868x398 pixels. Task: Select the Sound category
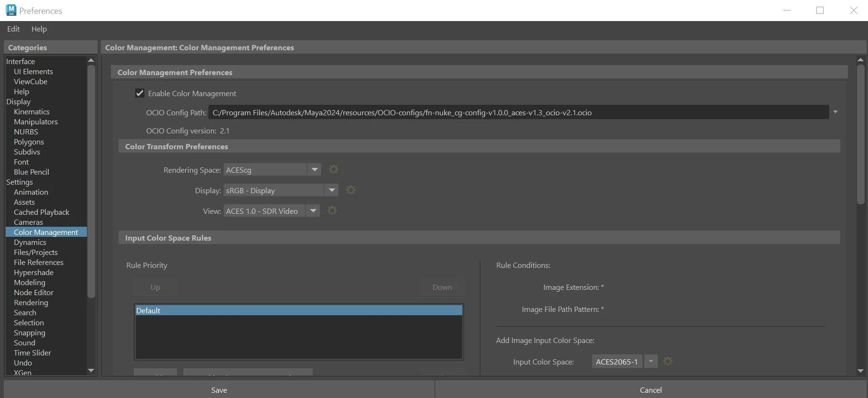click(24, 343)
